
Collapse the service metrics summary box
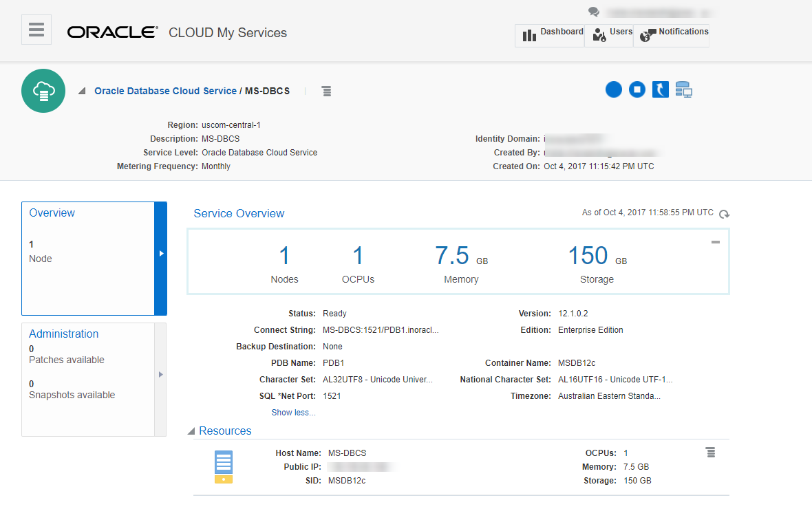[x=715, y=242]
